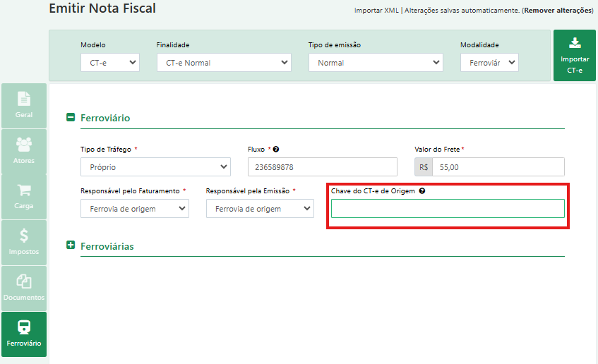Go to the Impostos tab

pos(24,243)
